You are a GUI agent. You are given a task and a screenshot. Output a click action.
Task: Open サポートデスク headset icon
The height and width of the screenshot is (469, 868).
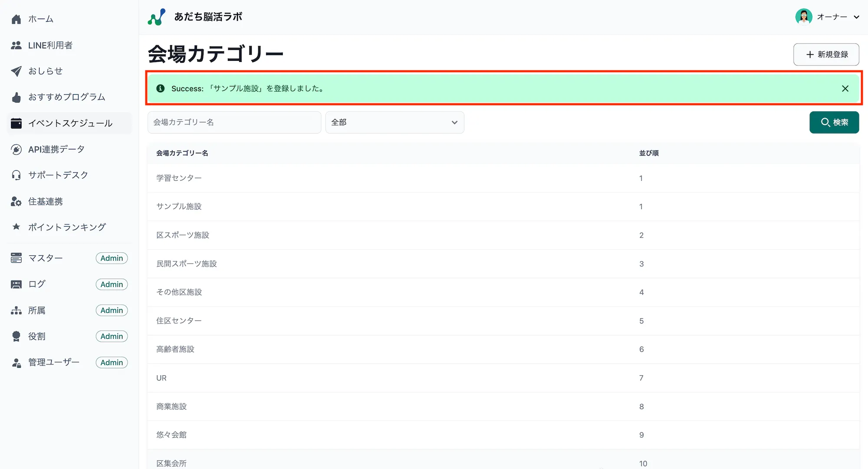[16, 175]
